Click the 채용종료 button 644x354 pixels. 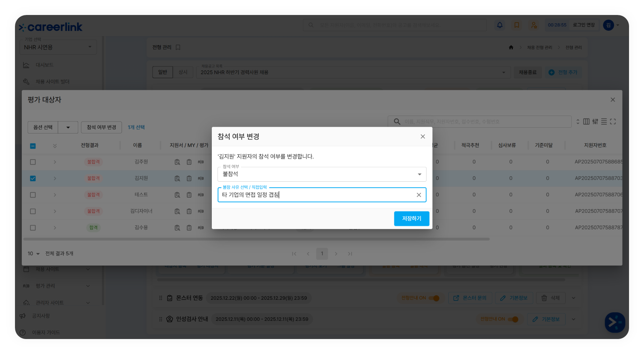coord(528,72)
